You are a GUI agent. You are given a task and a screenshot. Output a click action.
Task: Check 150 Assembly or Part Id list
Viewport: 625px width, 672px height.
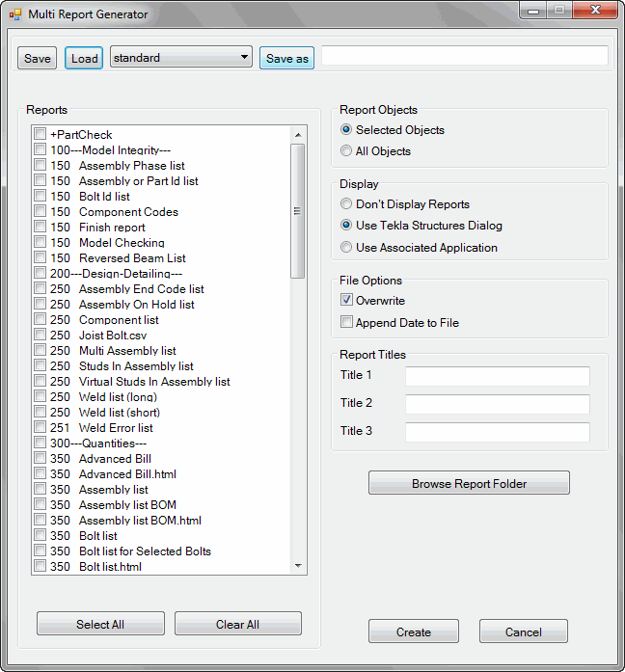point(40,180)
